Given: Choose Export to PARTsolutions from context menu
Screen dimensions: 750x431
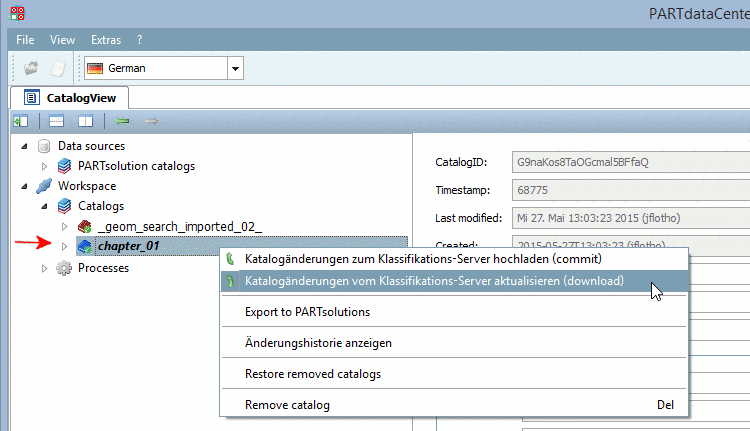Looking at the screenshot, I should [x=307, y=312].
